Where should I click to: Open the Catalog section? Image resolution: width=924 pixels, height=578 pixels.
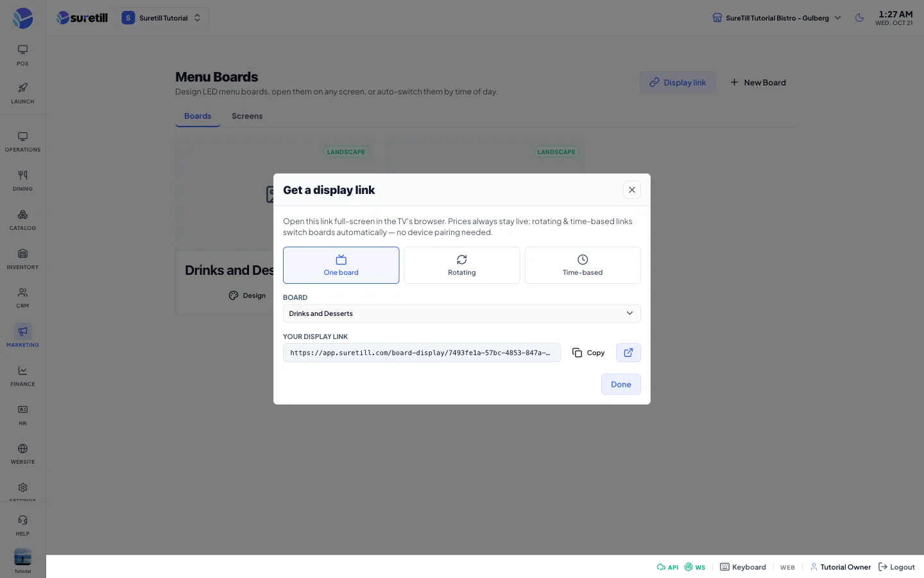tap(22, 220)
